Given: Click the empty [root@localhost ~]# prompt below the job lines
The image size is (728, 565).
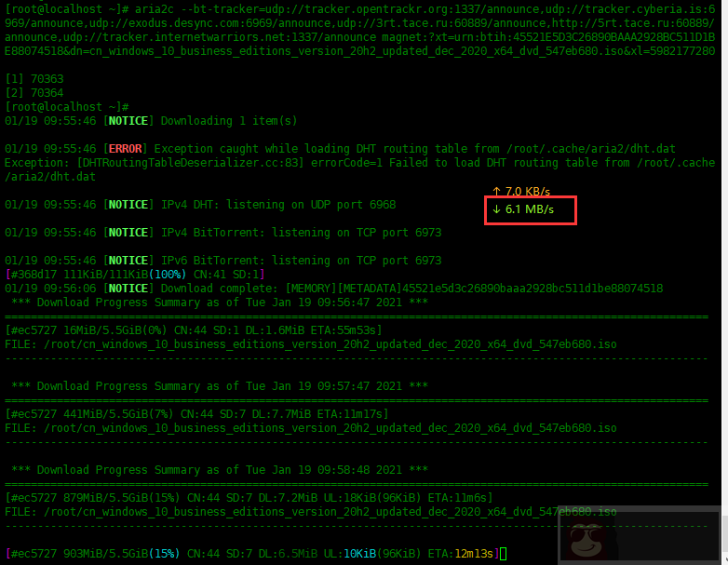Looking at the screenshot, I should pos(67,107).
